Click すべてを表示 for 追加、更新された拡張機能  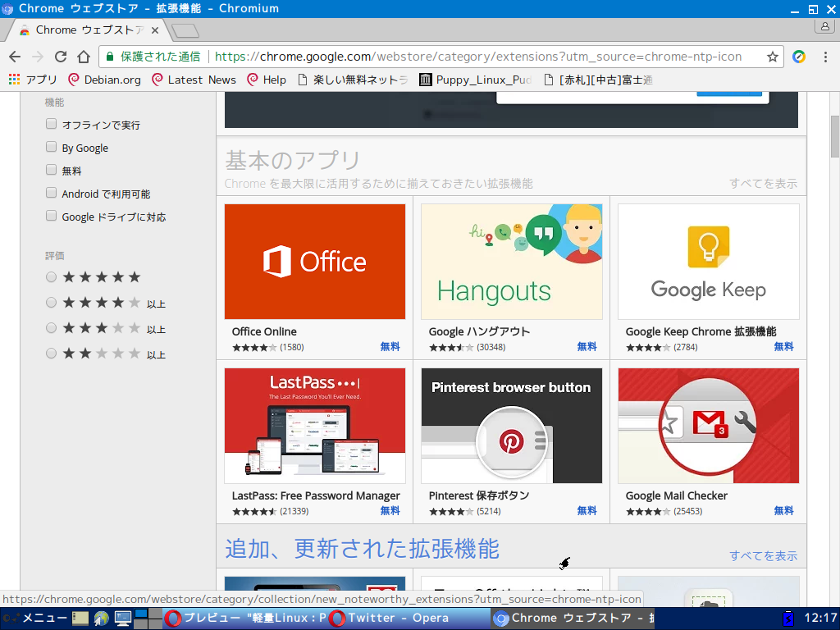(x=763, y=556)
